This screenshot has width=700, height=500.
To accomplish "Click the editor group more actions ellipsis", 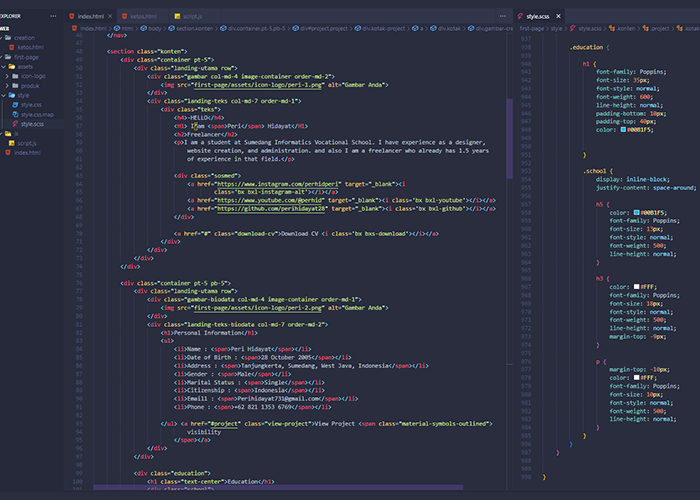I will (x=502, y=17).
